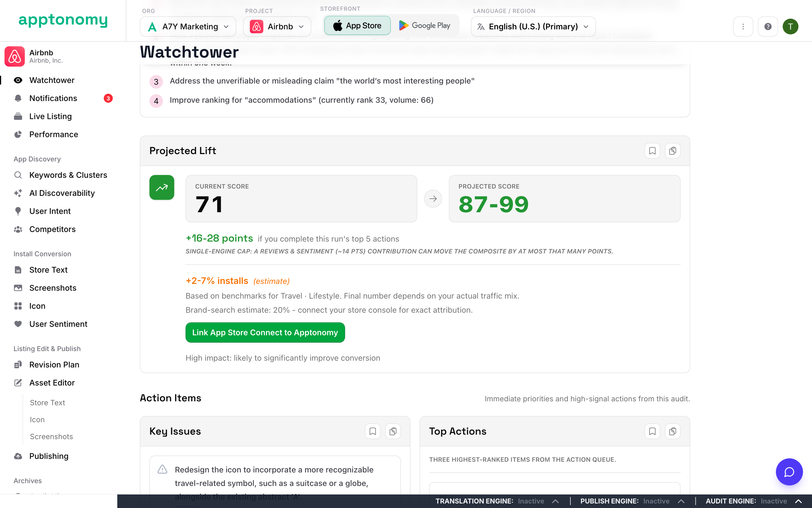Click the apptonomy logo
812x508 pixels.
click(x=63, y=20)
